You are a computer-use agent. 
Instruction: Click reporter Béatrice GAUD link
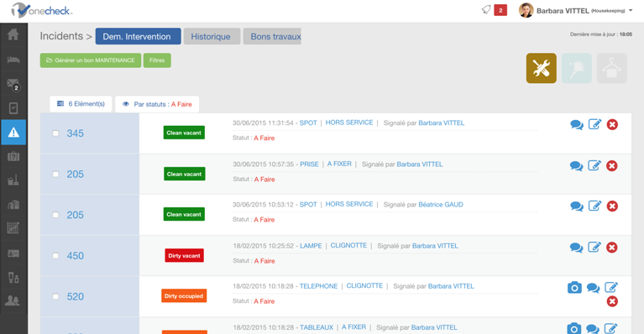(x=441, y=204)
